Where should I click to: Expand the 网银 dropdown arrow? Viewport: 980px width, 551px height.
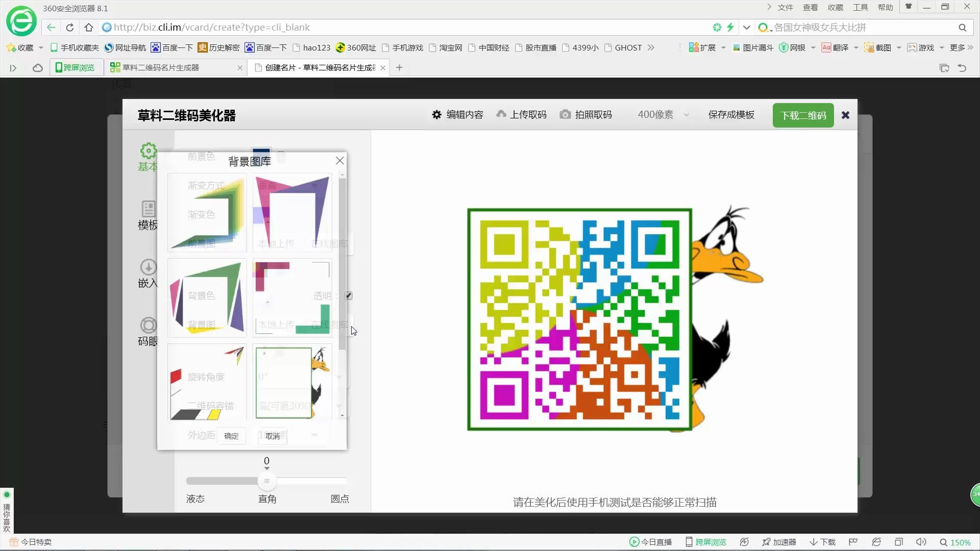(813, 47)
